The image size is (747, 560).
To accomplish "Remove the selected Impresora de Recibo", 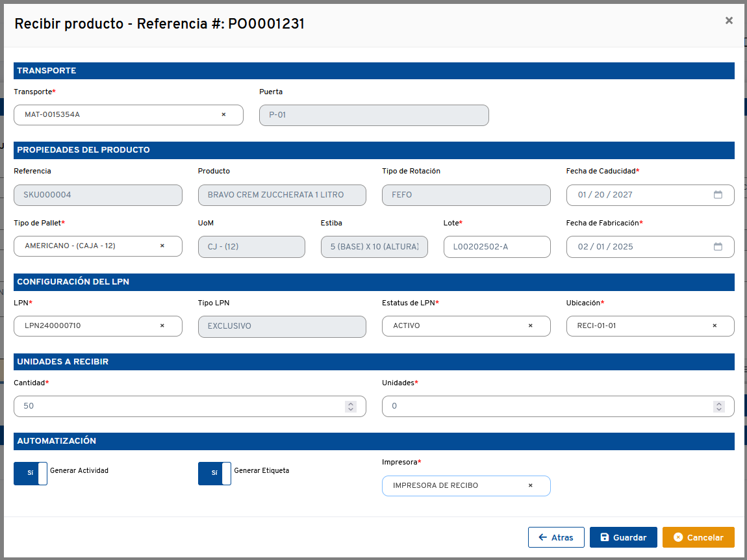I will pyautogui.click(x=530, y=486).
